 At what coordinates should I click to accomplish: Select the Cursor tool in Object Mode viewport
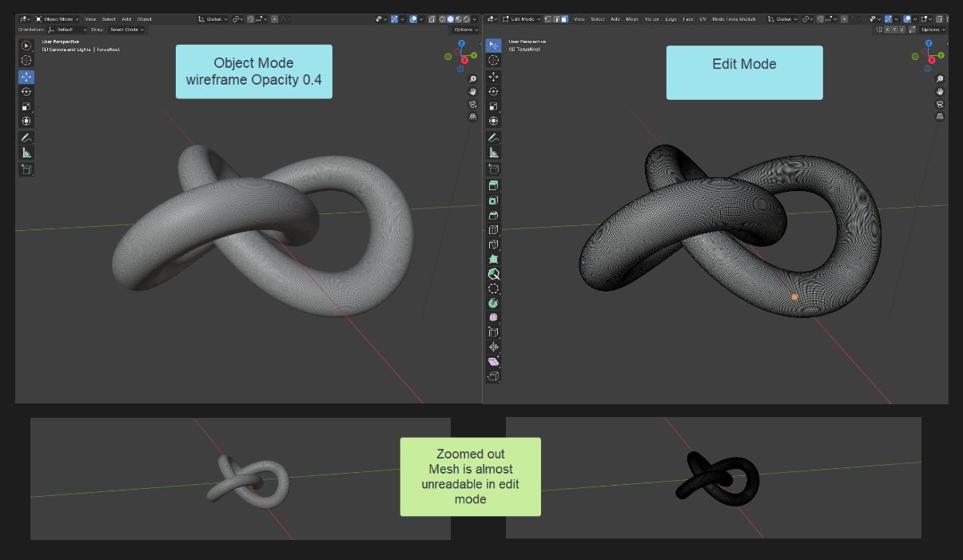[26, 60]
